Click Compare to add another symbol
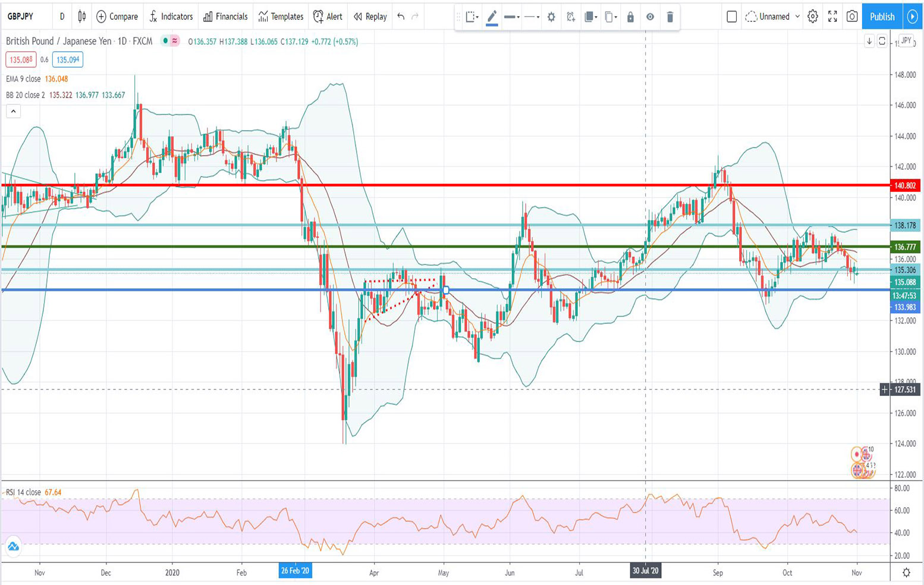 click(x=117, y=17)
